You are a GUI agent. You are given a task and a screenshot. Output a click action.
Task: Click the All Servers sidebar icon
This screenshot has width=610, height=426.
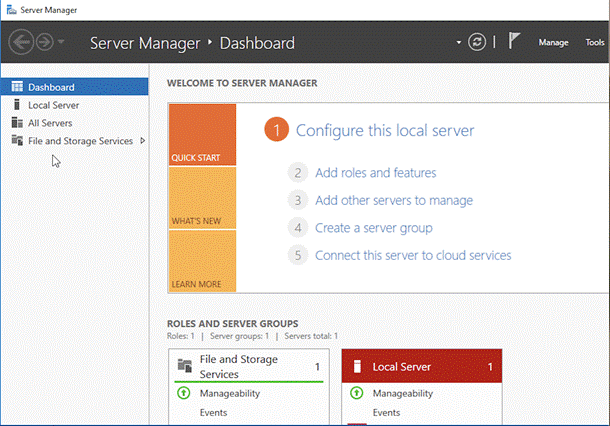pyautogui.click(x=17, y=123)
